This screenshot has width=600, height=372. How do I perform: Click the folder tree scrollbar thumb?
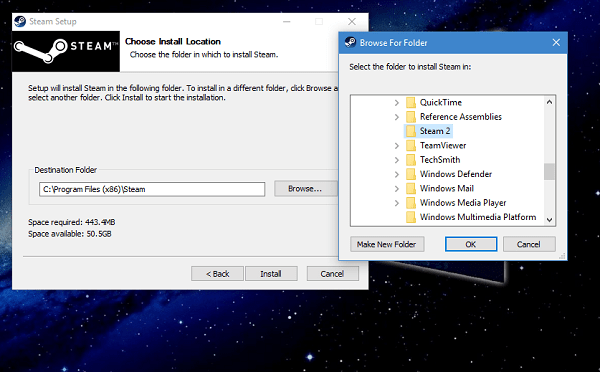549,171
